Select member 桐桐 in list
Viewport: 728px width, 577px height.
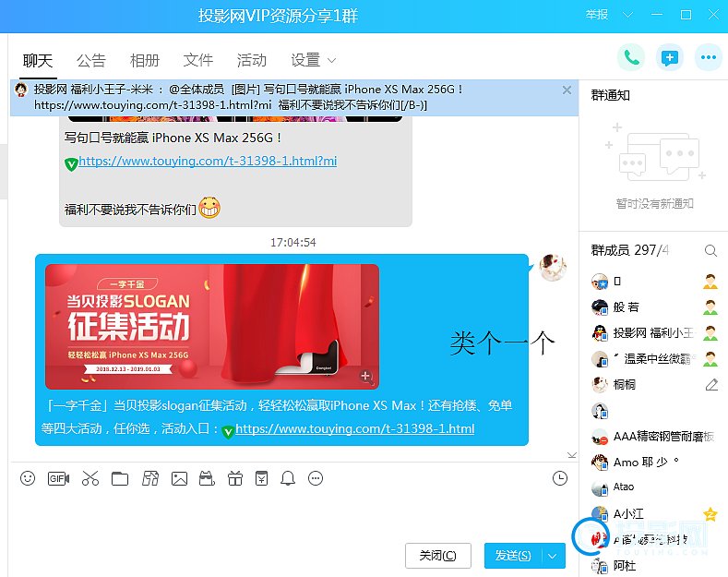click(653, 385)
